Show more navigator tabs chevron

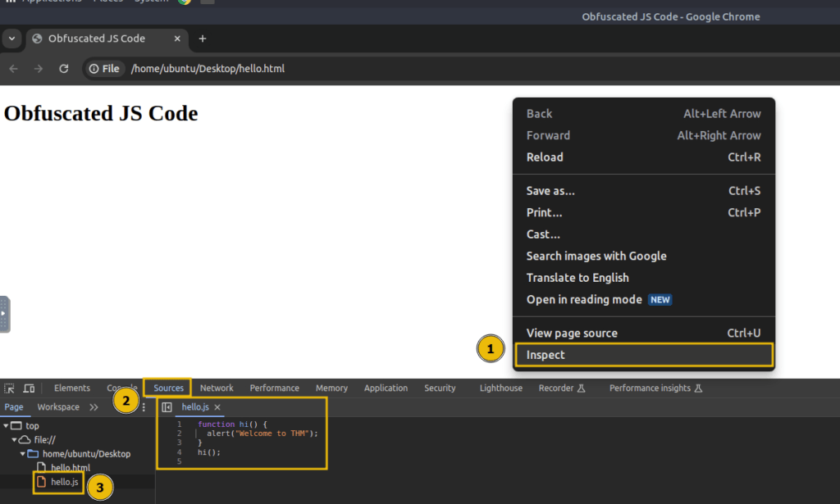click(94, 407)
